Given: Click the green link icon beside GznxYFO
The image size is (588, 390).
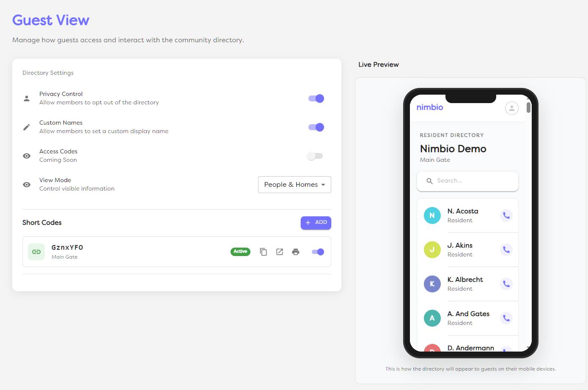Looking at the screenshot, I should [36, 252].
